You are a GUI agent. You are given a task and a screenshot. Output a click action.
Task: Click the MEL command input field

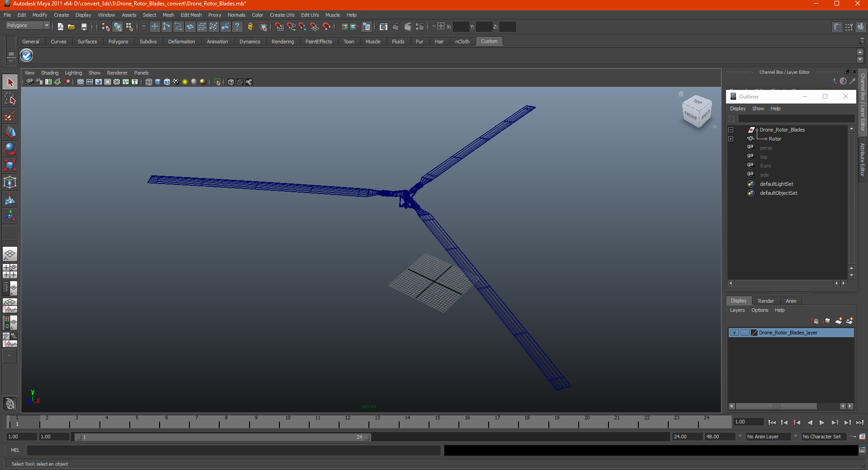[233, 450]
